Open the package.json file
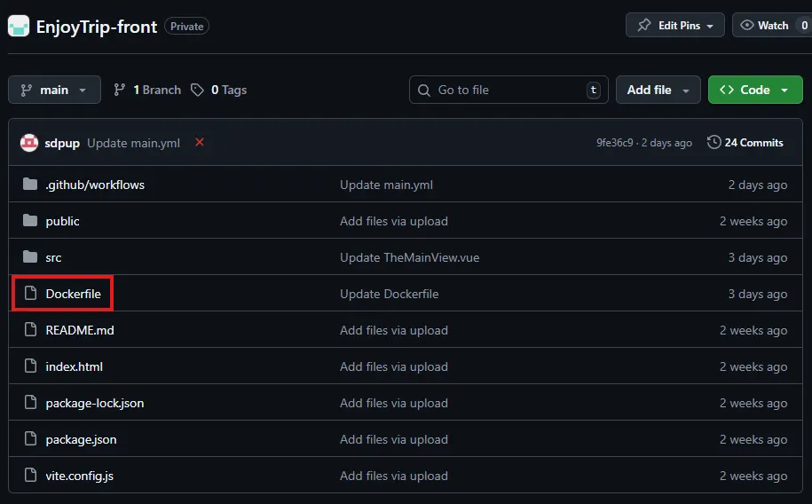Viewport: 812px width, 504px height. point(81,439)
